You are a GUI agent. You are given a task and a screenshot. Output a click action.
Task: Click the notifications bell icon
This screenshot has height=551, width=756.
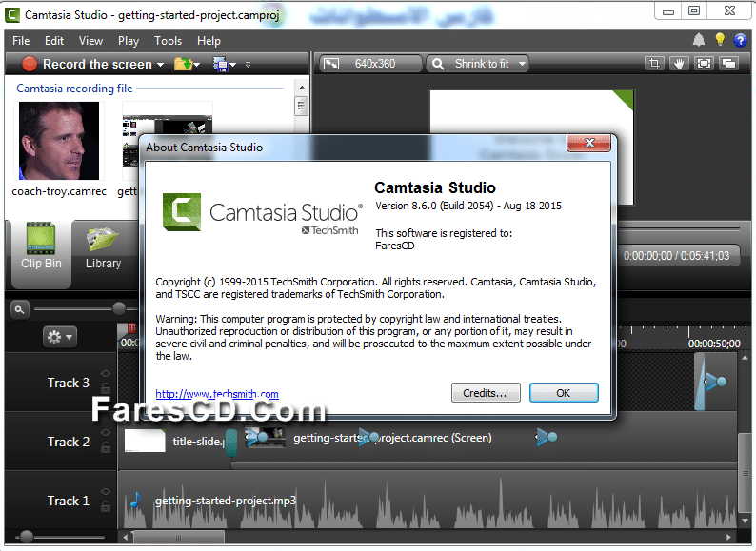point(699,40)
